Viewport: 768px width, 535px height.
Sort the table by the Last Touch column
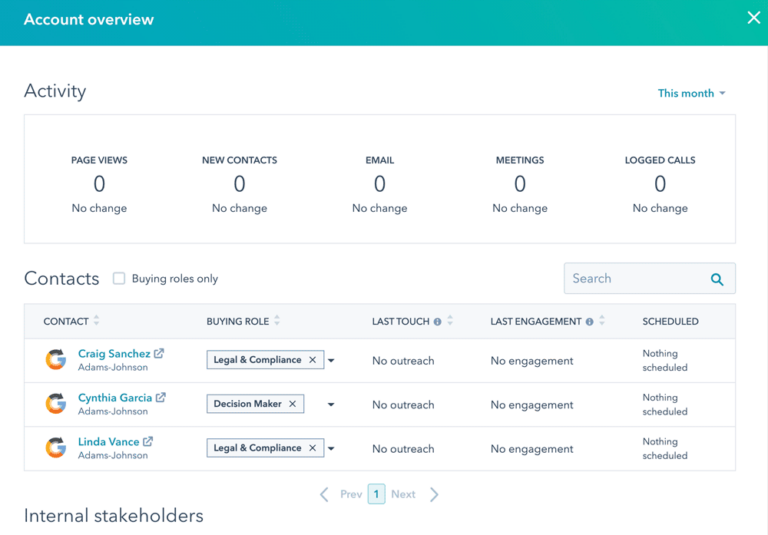click(450, 321)
